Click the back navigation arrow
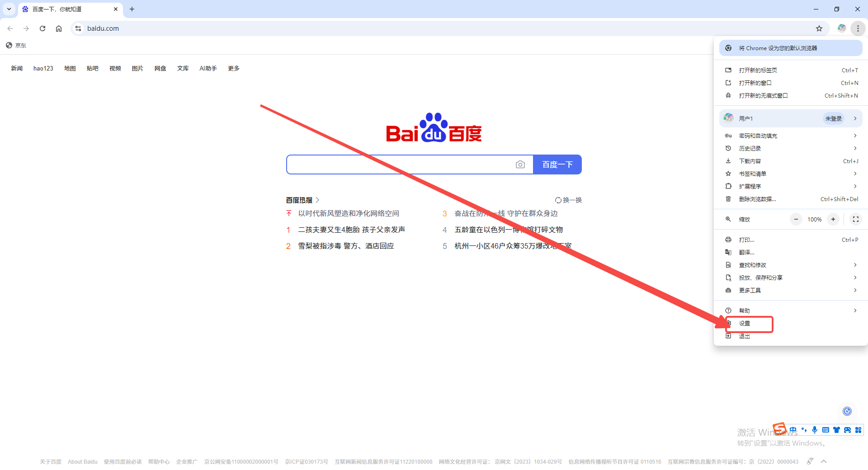868x470 pixels. [10, 28]
